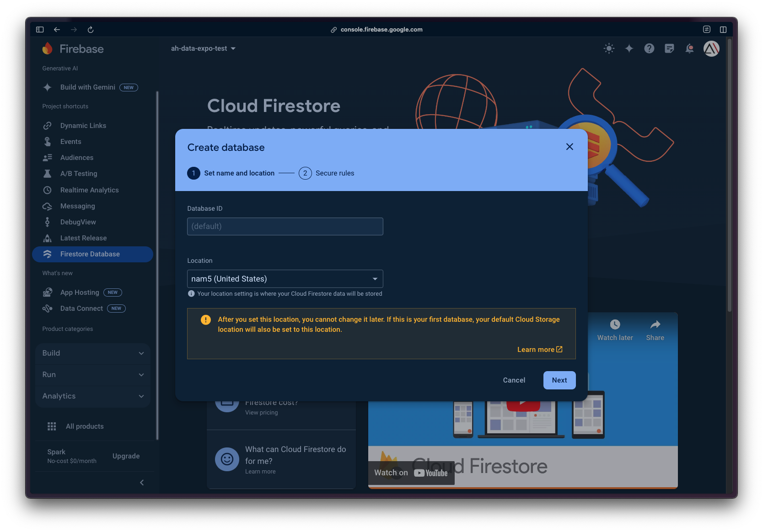Click View pricing link
Screen dimensions: 763x532
pos(262,413)
